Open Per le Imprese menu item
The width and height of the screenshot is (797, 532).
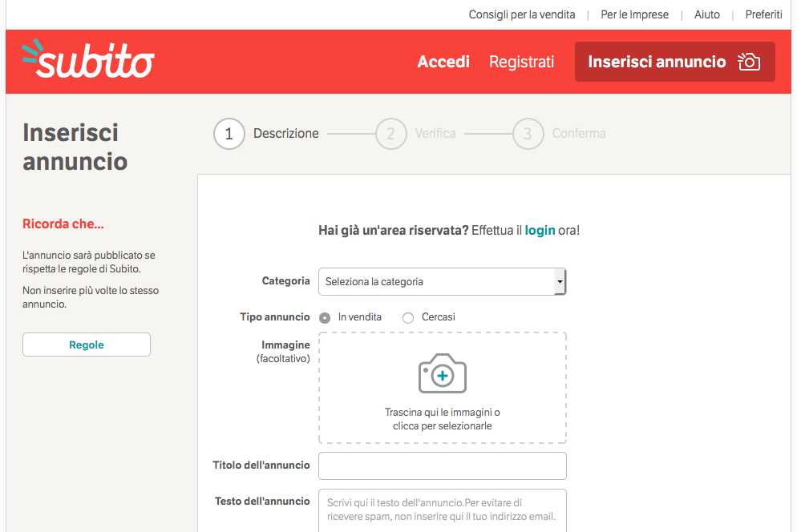tap(634, 14)
